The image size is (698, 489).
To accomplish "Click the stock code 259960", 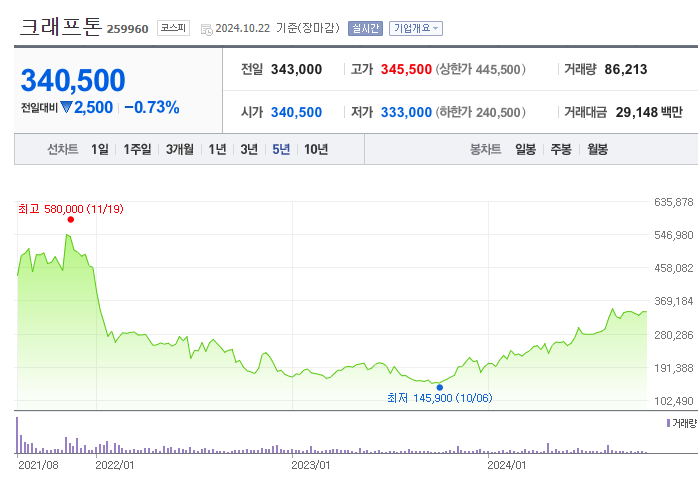I will coord(127,29).
